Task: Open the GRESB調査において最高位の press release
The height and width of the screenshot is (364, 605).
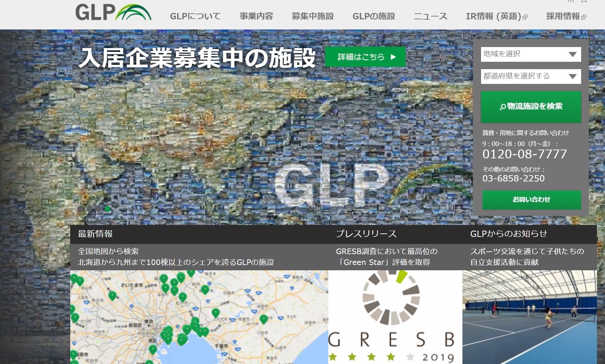Action: click(x=387, y=251)
